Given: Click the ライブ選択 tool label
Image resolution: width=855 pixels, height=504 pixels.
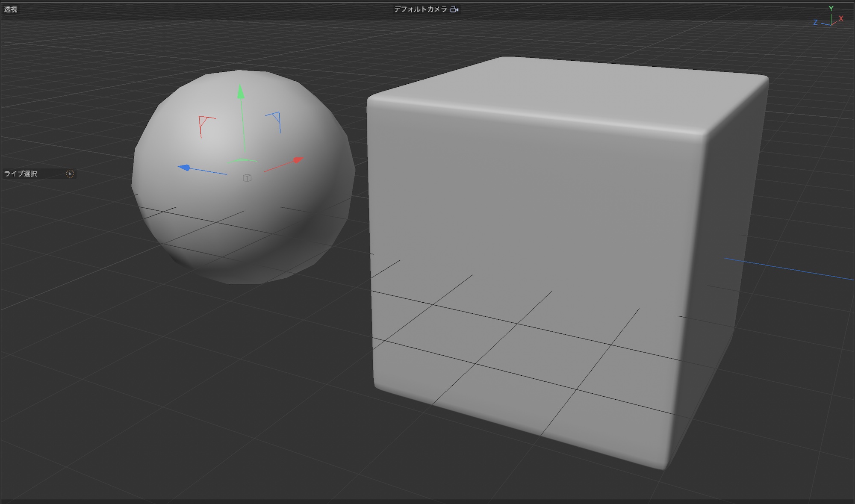Looking at the screenshot, I should 21,174.
